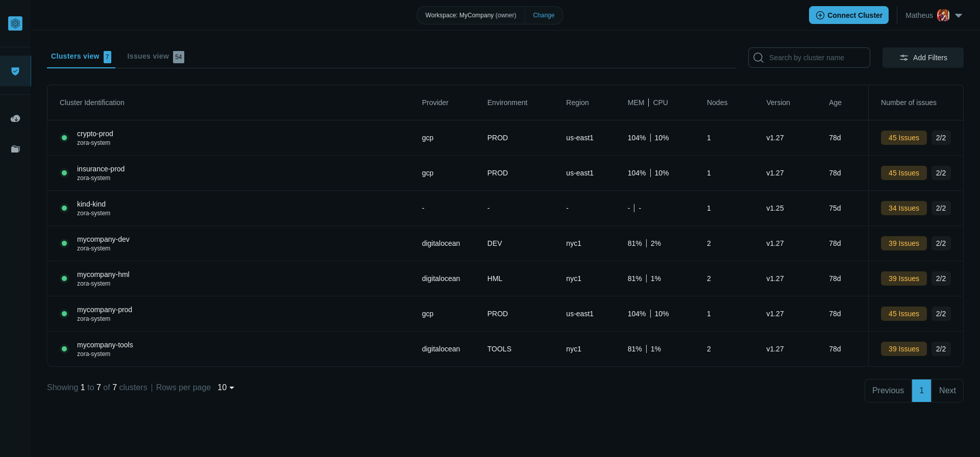The image size is (980, 457).
Task: Click the Issues view count badge 54
Action: pyautogui.click(x=179, y=57)
